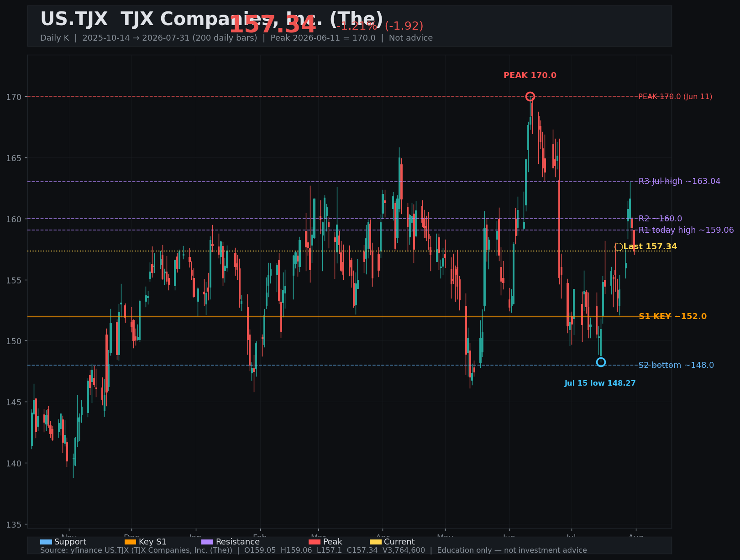Click the "Current" legend label
Screen dimensions: 740x560
(x=399, y=542)
